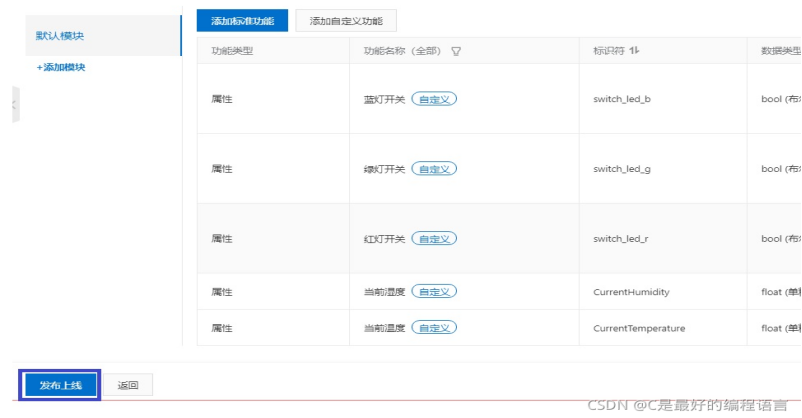Select the 默认模块 sidebar item
Image resolution: width=802 pixels, height=418 pixels.
(x=103, y=36)
